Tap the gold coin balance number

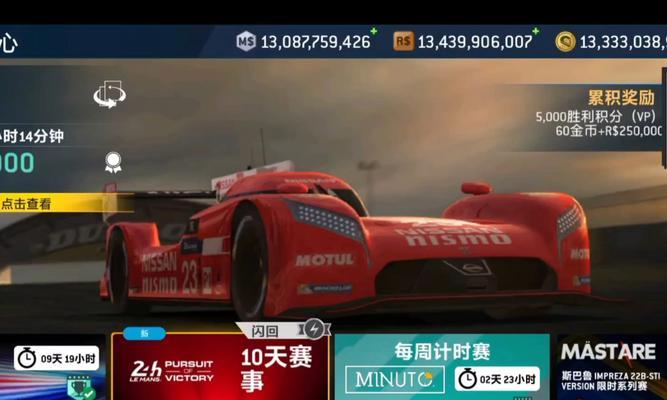(x=623, y=42)
